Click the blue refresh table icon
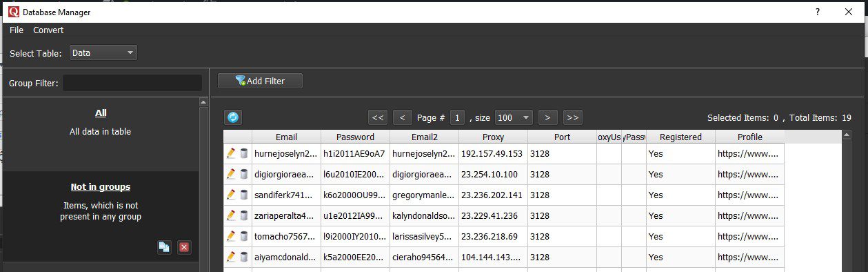868x272 pixels. 233,117
